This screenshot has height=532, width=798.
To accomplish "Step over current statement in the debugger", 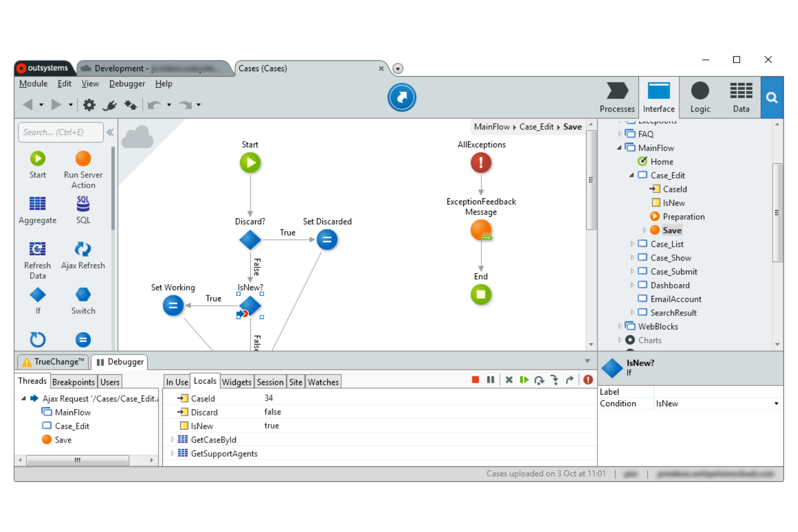I will (539, 379).
